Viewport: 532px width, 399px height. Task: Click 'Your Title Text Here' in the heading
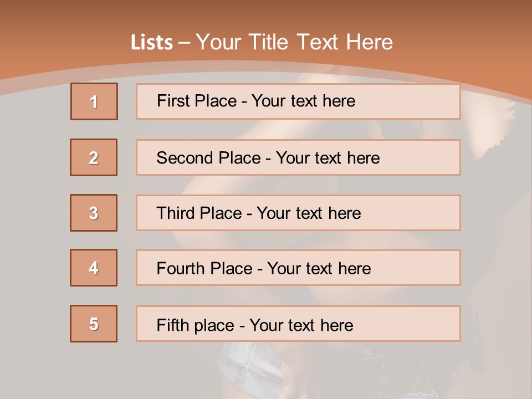(294, 42)
